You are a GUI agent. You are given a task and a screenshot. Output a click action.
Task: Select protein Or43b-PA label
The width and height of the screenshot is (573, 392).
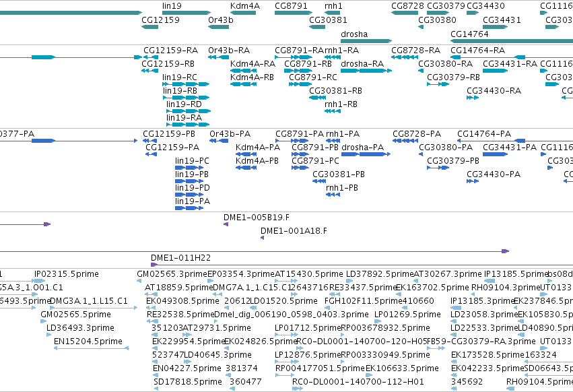pyautogui.click(x=230, y=134)
